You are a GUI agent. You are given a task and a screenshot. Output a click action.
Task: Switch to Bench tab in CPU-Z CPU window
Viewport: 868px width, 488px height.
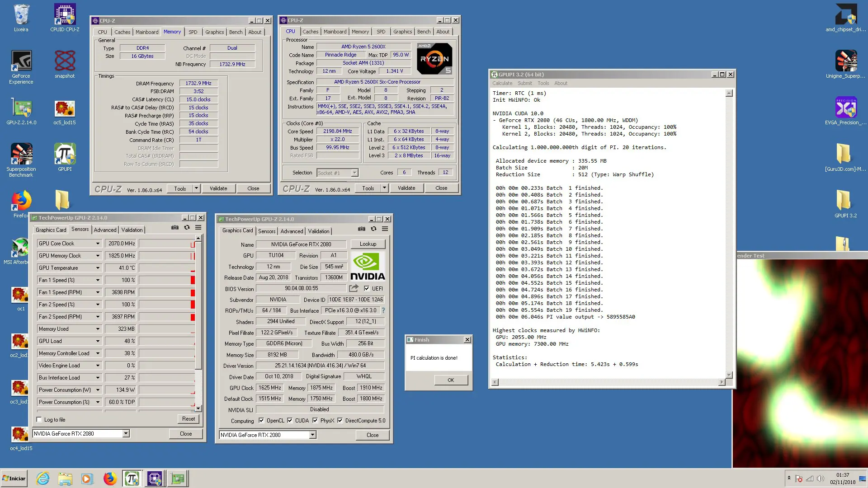[x=424, y=32]
